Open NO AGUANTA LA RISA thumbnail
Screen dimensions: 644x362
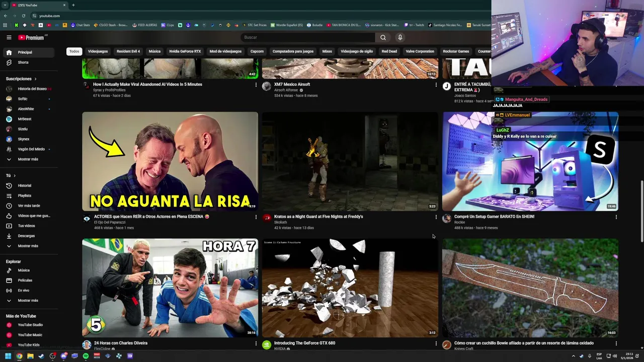(x=170, y=161)
